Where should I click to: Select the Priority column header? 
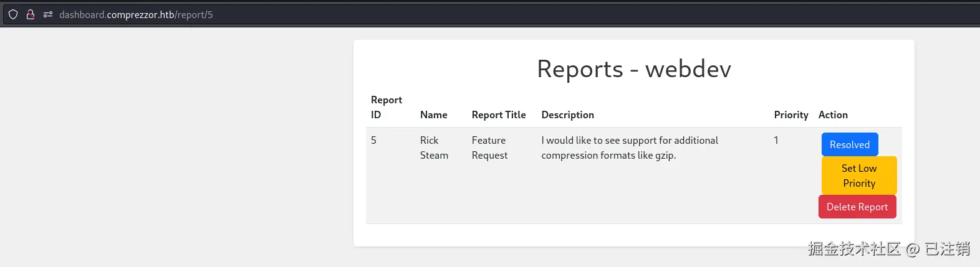[790, 115]
